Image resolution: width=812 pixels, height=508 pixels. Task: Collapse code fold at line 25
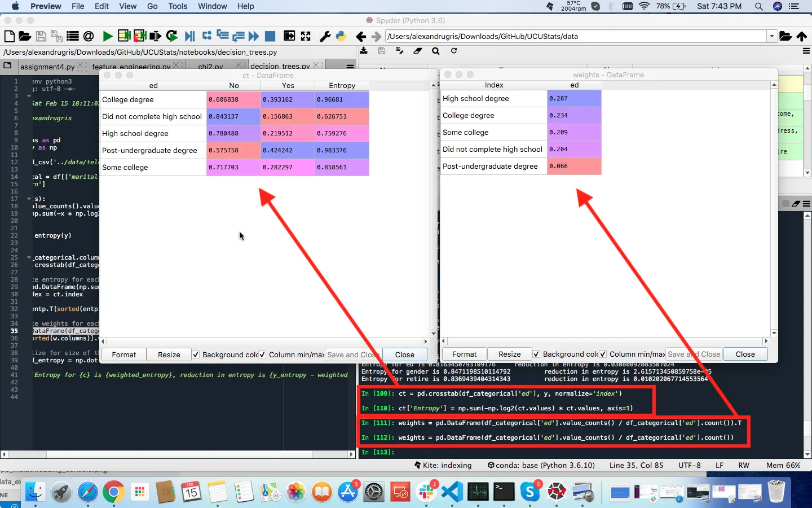point(29,257)
